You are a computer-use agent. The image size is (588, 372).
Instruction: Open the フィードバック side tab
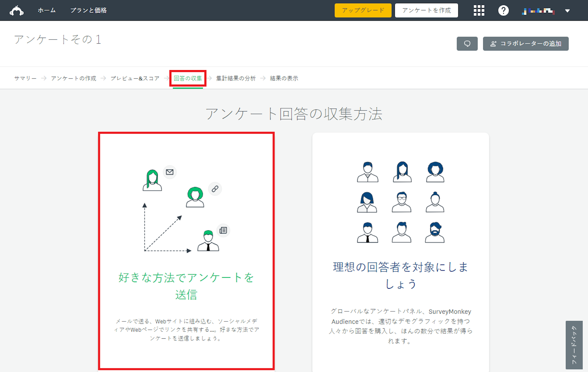[x=574, y=345]
